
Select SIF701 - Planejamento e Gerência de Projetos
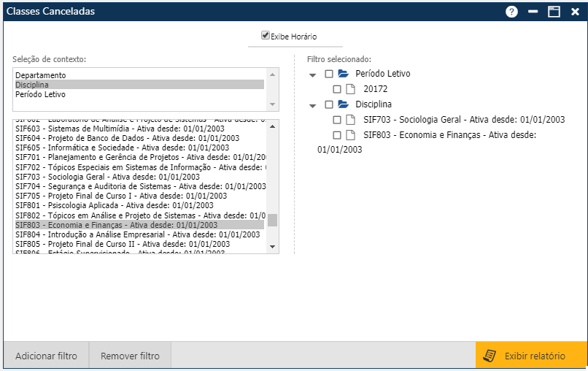[x=139, y=157]
